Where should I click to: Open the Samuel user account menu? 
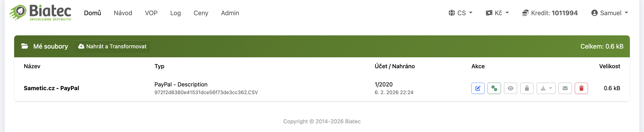[609, 13]
